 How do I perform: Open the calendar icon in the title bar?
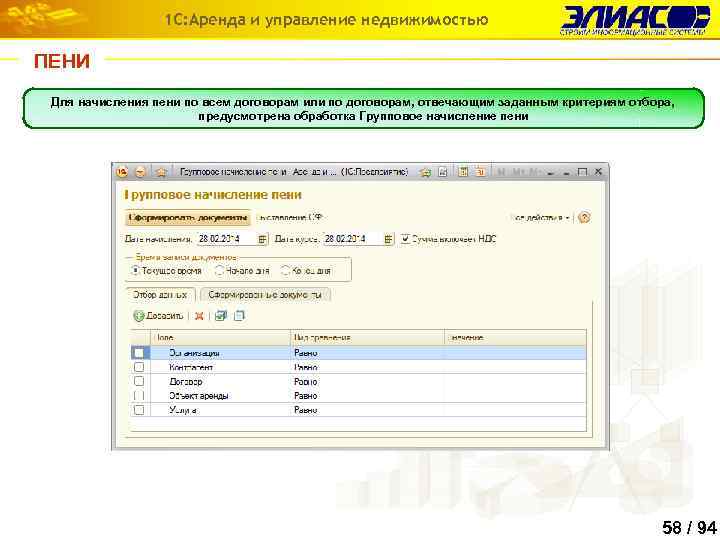click(x=480, y=172)
